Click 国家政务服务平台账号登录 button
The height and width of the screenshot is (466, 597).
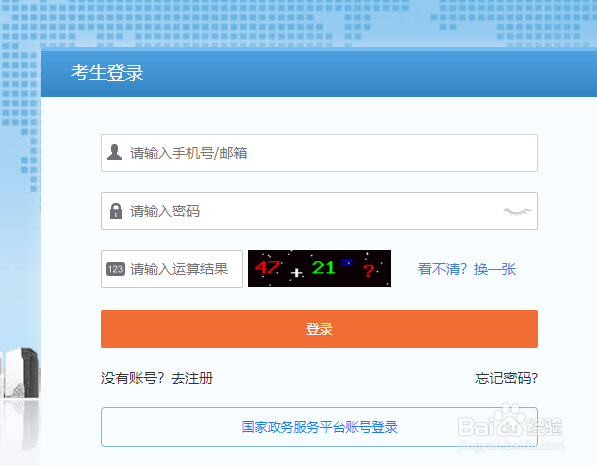point(319,427)
